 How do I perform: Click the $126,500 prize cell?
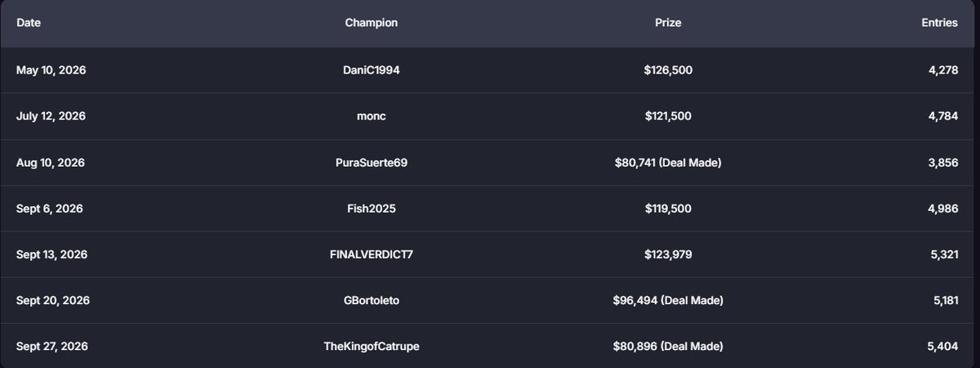pyautogui.click(x=668, y=70)
